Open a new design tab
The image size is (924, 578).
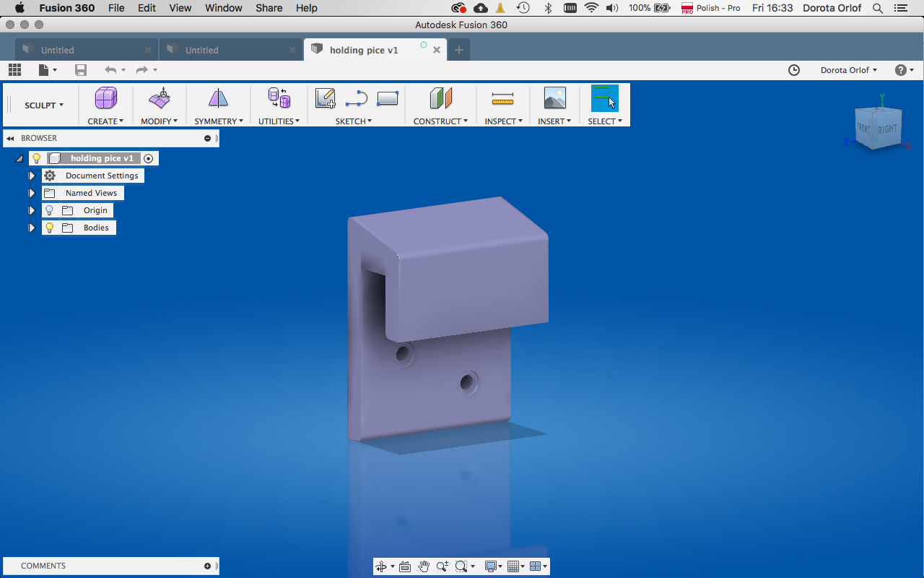click(x=458, y=50)
